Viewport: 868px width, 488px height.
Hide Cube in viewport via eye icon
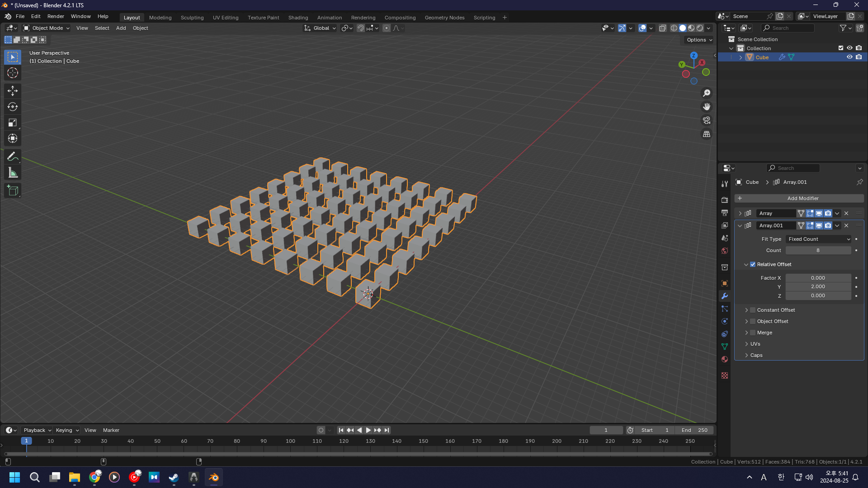tap(849, 57)
